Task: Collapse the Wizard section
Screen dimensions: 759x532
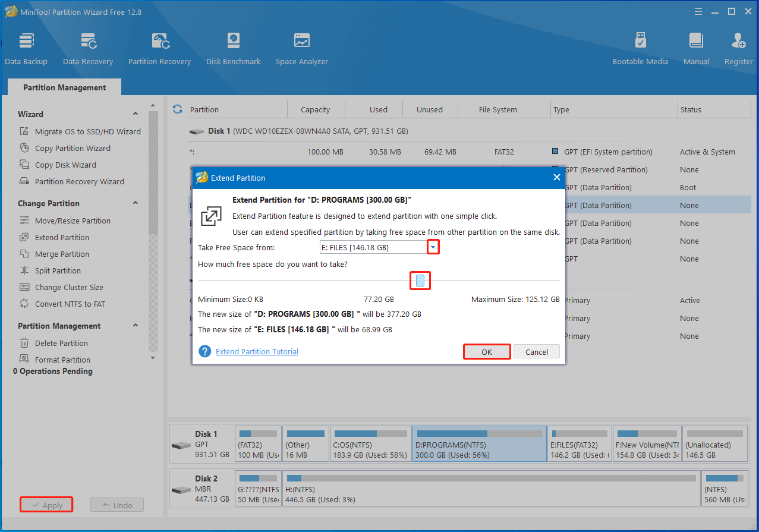Action: coord(136,114)
